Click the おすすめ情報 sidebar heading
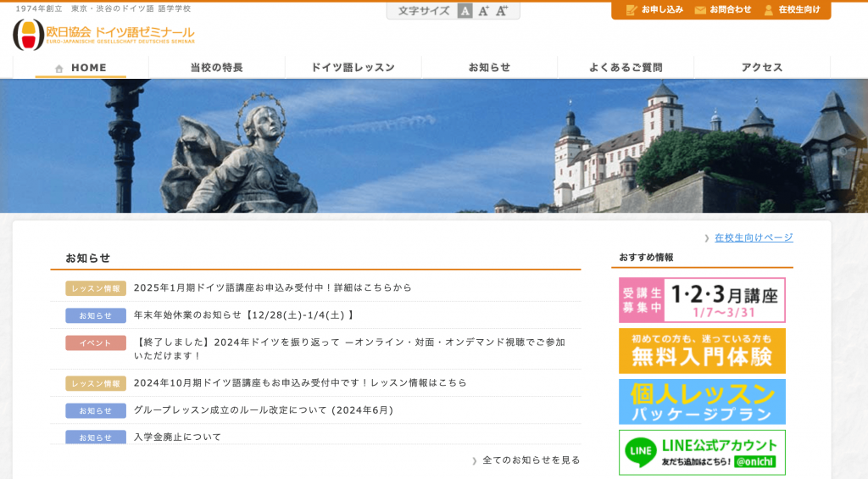Image resolution: width=868 pixels, height=479 pixels. click(646, 258)
